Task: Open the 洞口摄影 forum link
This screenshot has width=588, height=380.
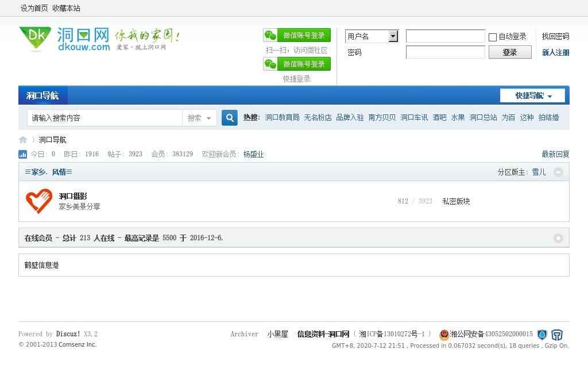Action: 73,196
